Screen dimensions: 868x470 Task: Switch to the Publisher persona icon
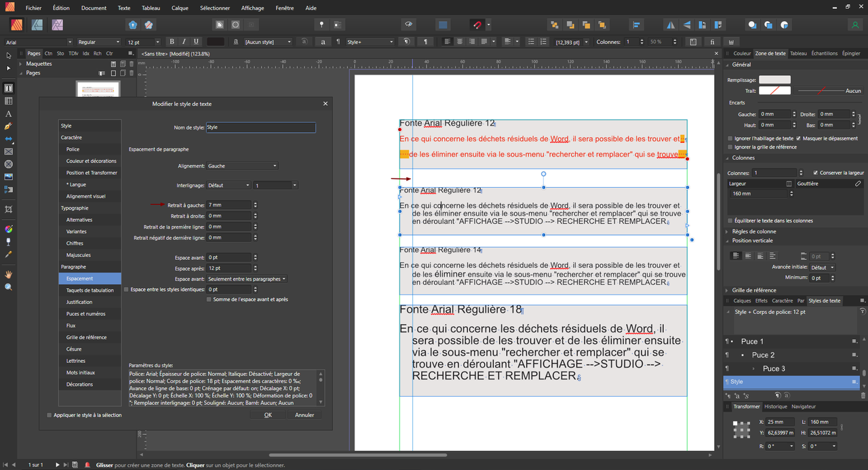pos(18,24)
